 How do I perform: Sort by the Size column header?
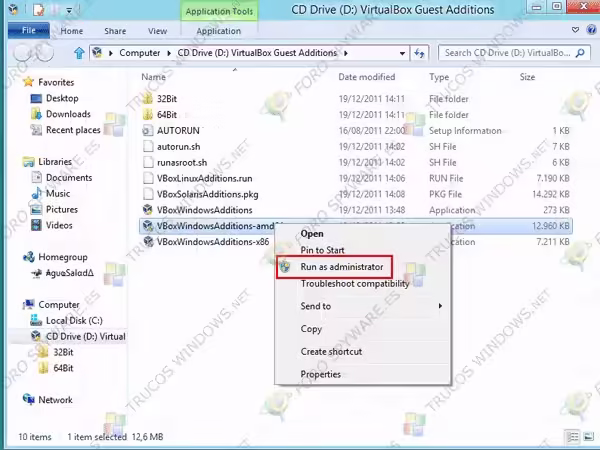(x=527, y=77)
